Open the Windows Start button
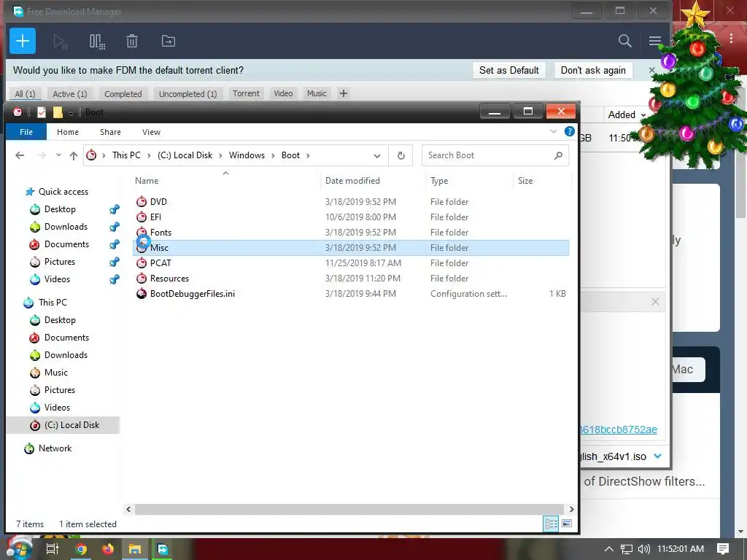Viewport: 747px width, 560px height. [19, 548]
